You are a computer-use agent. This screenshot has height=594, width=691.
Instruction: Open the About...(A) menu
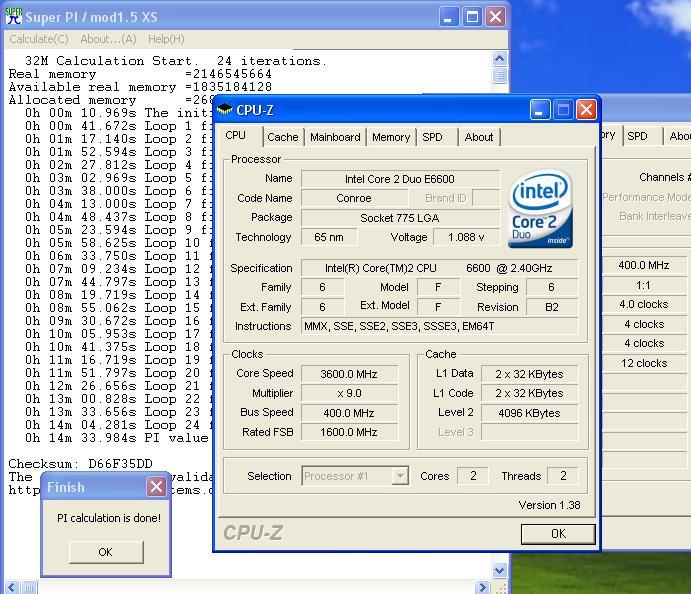coord(108,39)
